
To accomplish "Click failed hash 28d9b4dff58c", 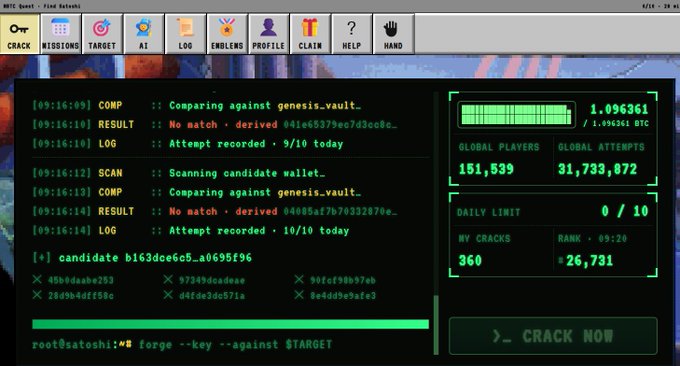I will tap(73, 296).
